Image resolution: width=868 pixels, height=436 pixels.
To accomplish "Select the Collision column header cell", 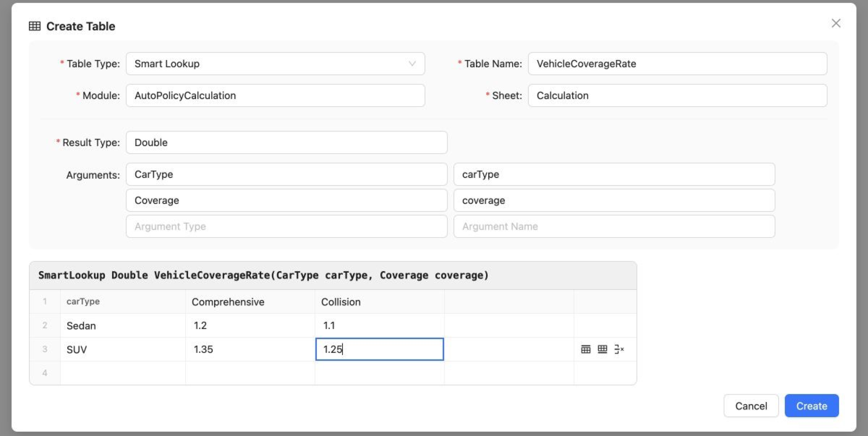I will point(379,302).
